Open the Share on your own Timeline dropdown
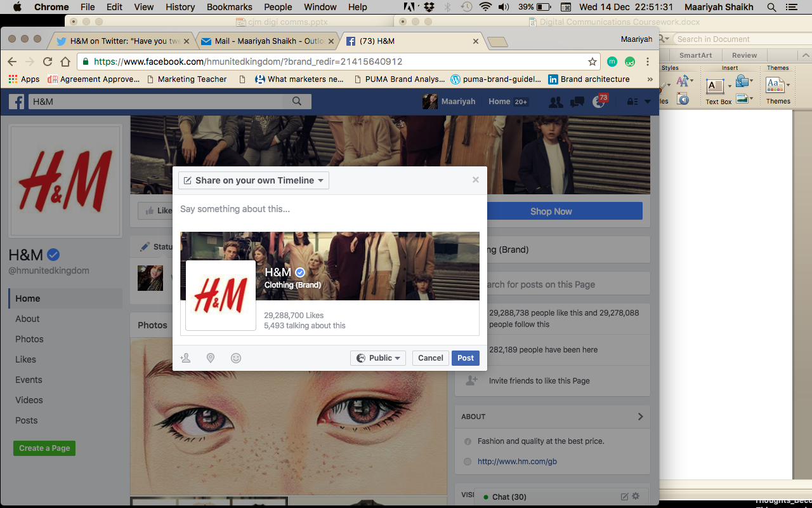This screenshot has width=812, height=508. click(254, 180)
